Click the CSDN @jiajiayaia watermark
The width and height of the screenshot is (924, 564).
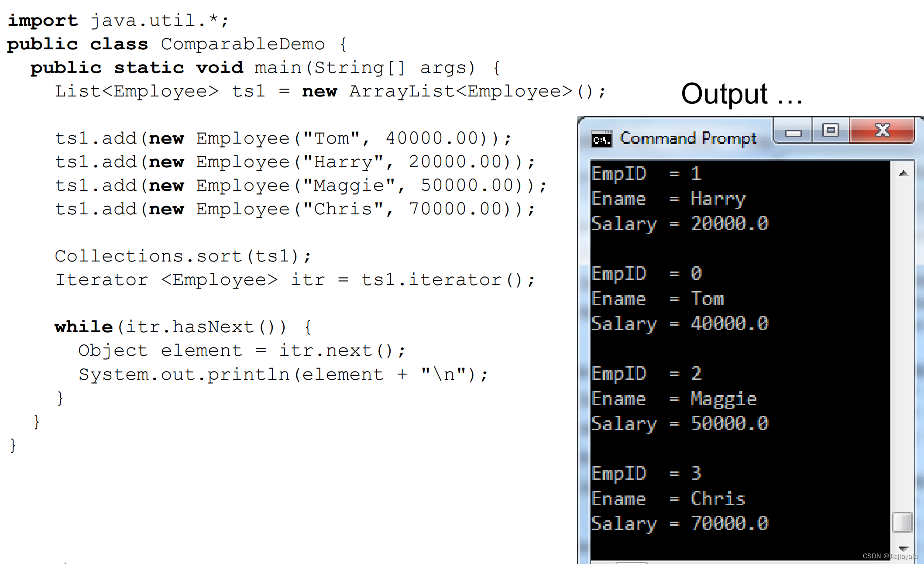(890, 556)
